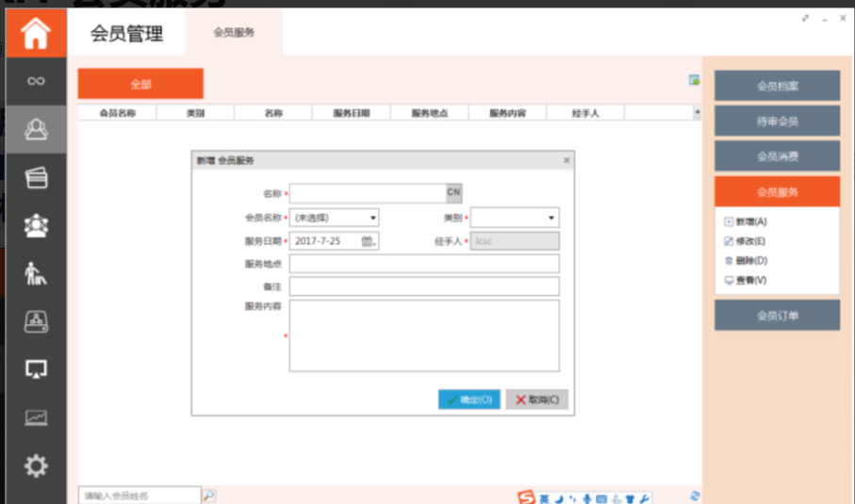
Task: Click the 服务内容 text area
Action: [424, 335]
